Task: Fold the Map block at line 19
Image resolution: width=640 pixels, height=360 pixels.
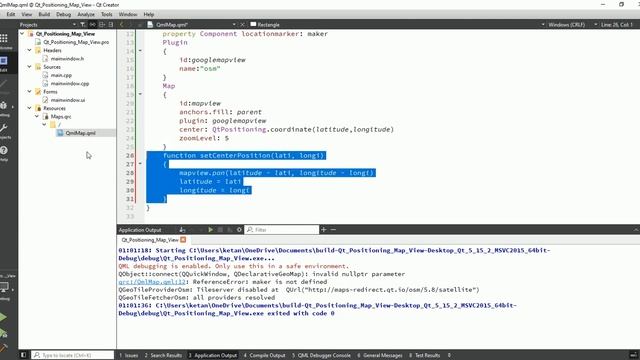Action: tap(140, 94)
